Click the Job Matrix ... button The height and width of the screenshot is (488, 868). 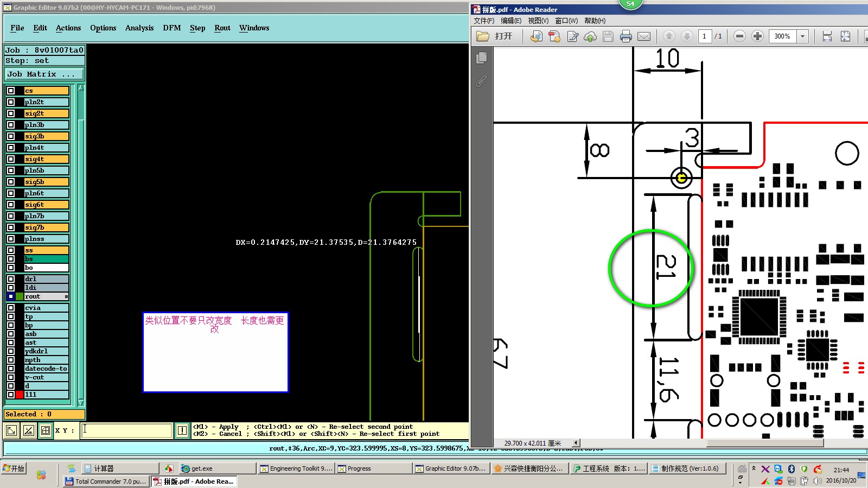tap(44, 74)
